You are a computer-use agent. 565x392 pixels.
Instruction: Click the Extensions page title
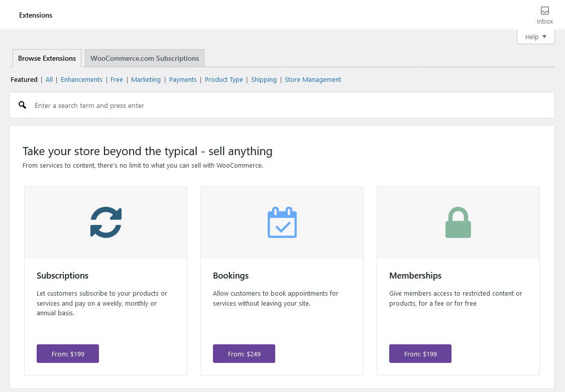tap(36, 15)
